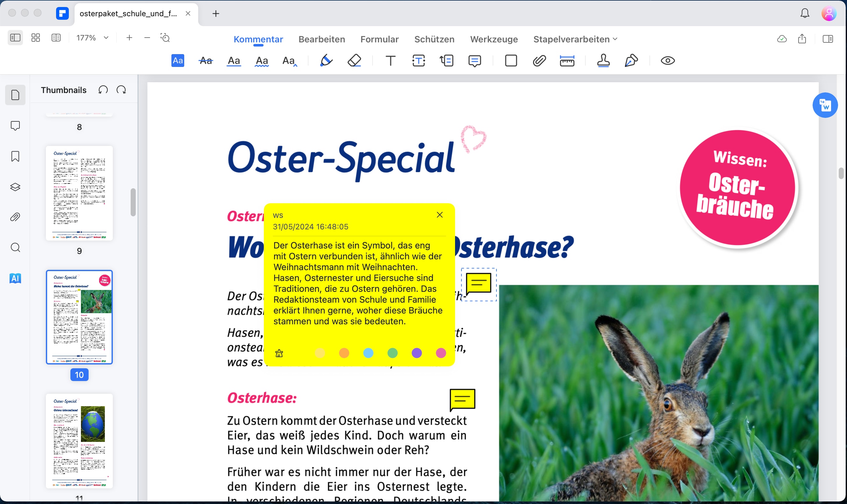Select the signature pen tool
Screen dimensions: 847x504
click(631, 61)
